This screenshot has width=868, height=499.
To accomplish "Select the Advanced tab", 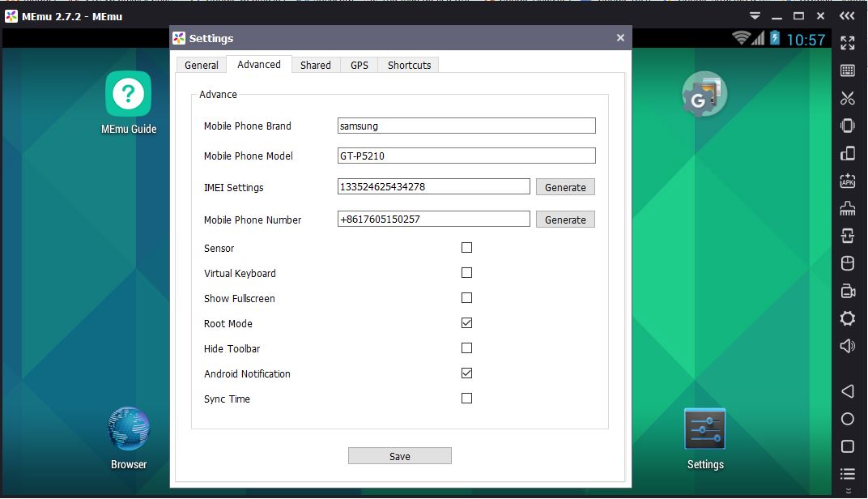I will point(259,64).
